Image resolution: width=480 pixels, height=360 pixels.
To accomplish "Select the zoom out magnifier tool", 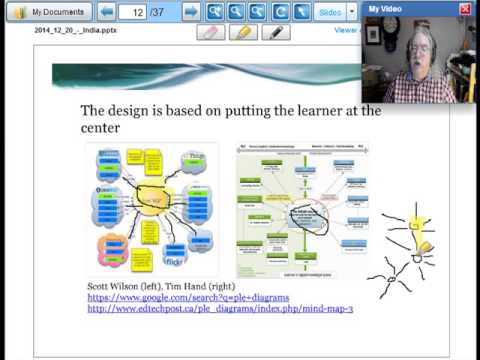I will click(x=257, y=12).
